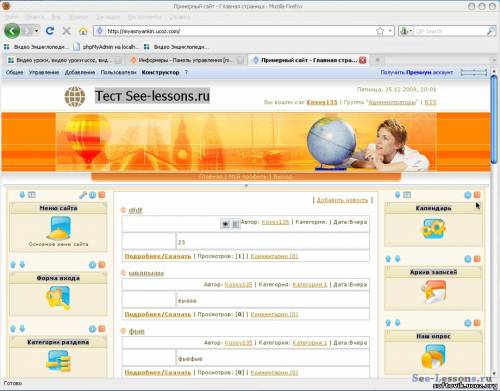This screenshot has height=391, width=500.
Task: Open settings icon of Форма входа block
Action: (92, 265)
